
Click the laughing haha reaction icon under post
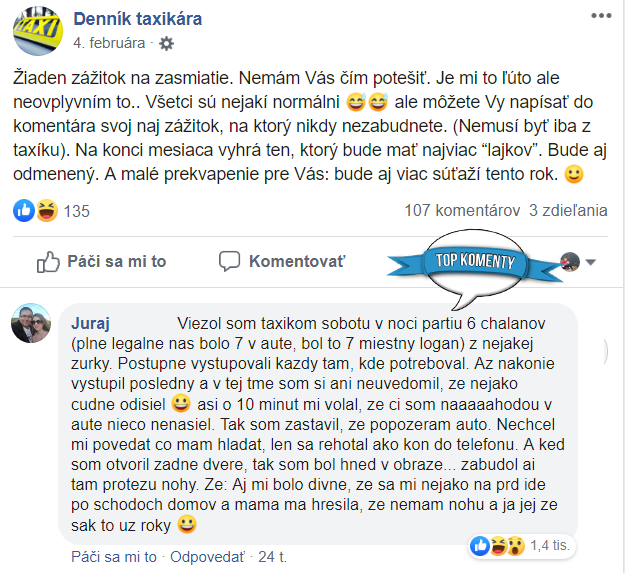47,210
